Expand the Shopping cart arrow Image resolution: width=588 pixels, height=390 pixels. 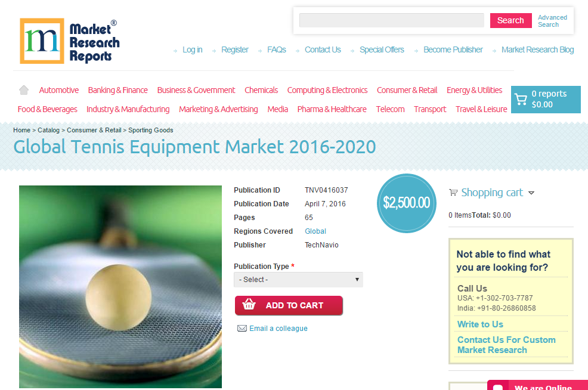pos(531,193)
